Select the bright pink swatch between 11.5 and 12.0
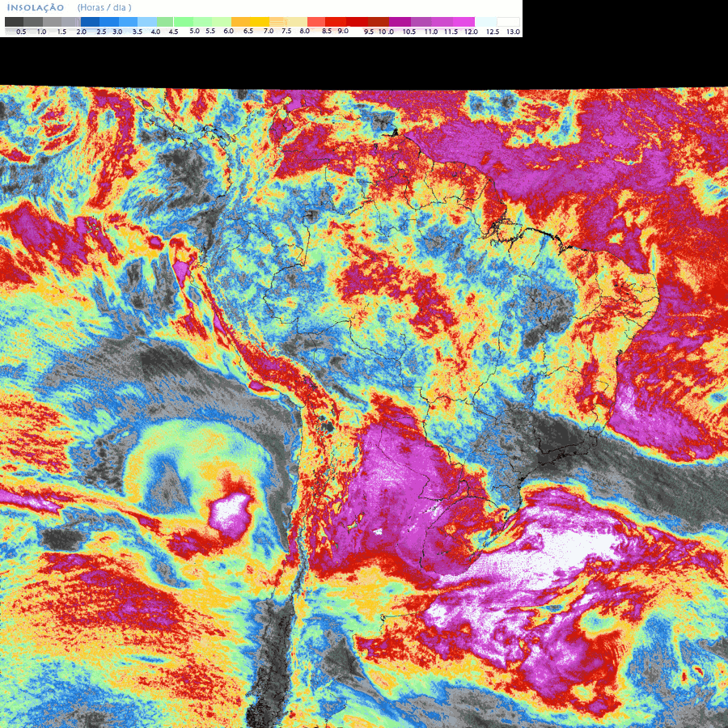Viewport: 728px width, 728px height. point(463,22)
